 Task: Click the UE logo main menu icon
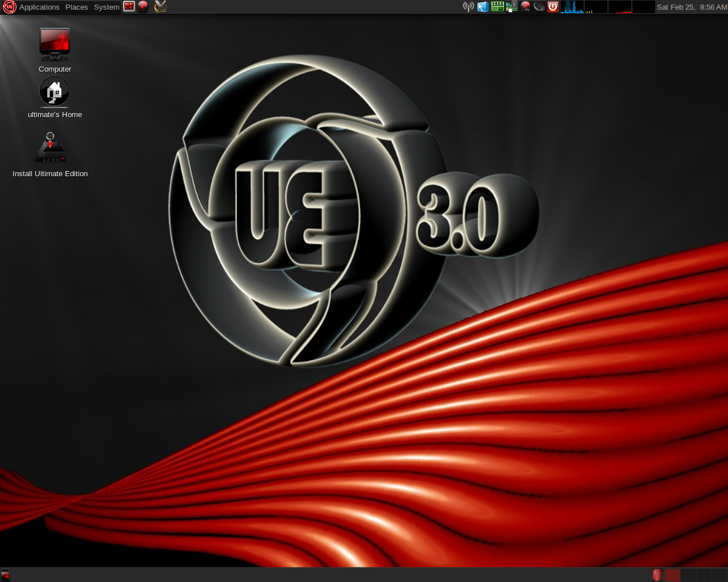tap(9, 7)
